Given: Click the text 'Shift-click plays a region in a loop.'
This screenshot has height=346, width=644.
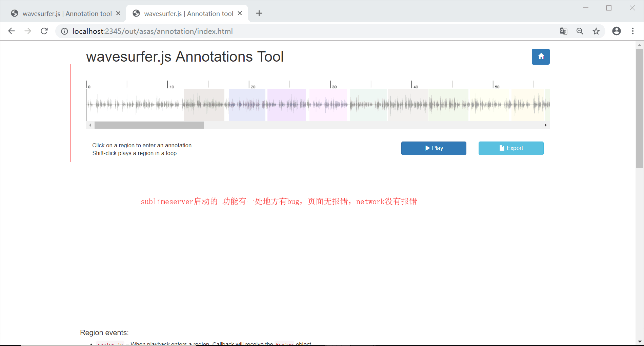Looking at the screenshot, I should coord(135,153).
